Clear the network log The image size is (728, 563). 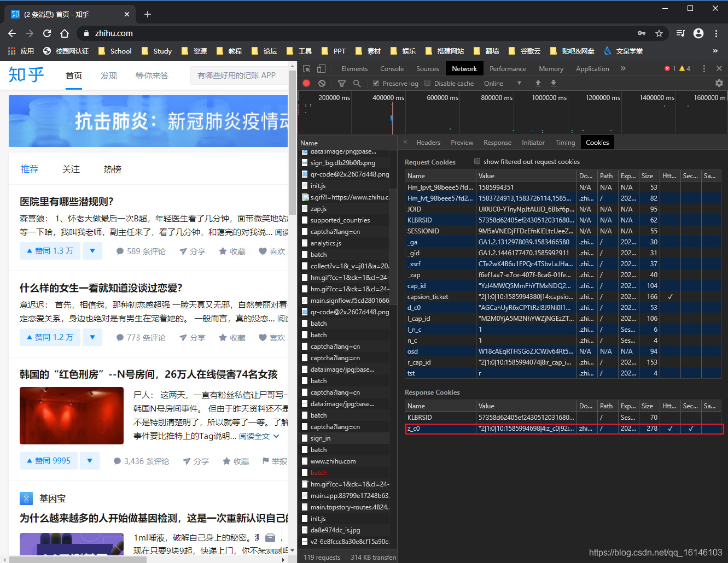[322, 83]
